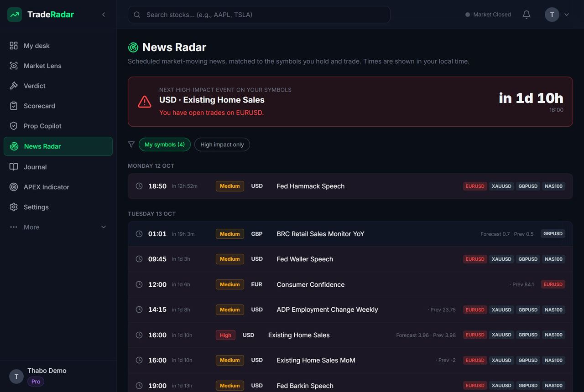Toggle the My symbols (4) filter

(x=165, y=144)
